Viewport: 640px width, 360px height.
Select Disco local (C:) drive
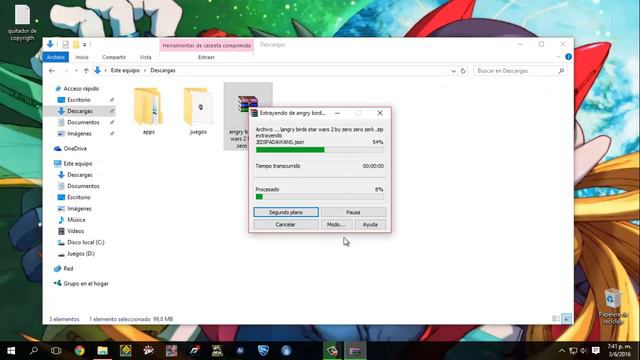pos(86,242)
